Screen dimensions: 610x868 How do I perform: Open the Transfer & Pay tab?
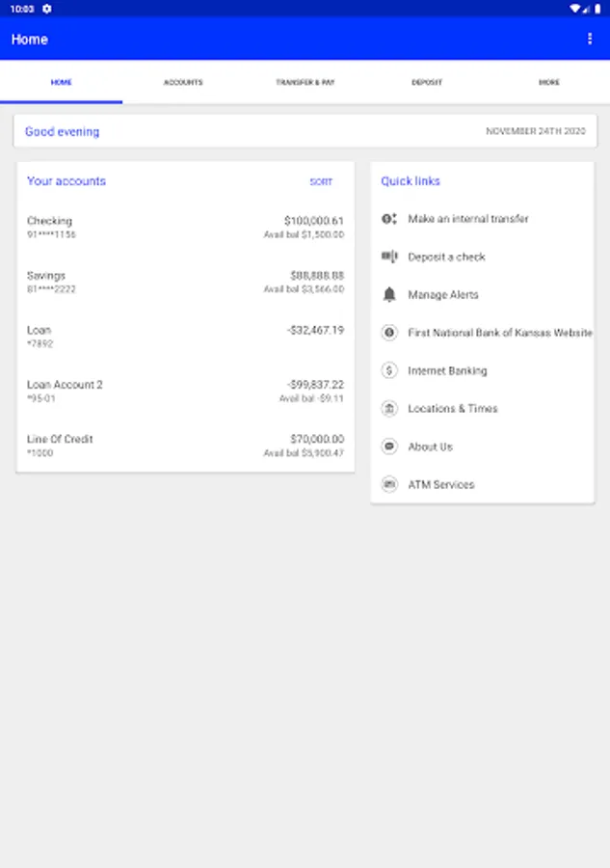click(305, 83)
